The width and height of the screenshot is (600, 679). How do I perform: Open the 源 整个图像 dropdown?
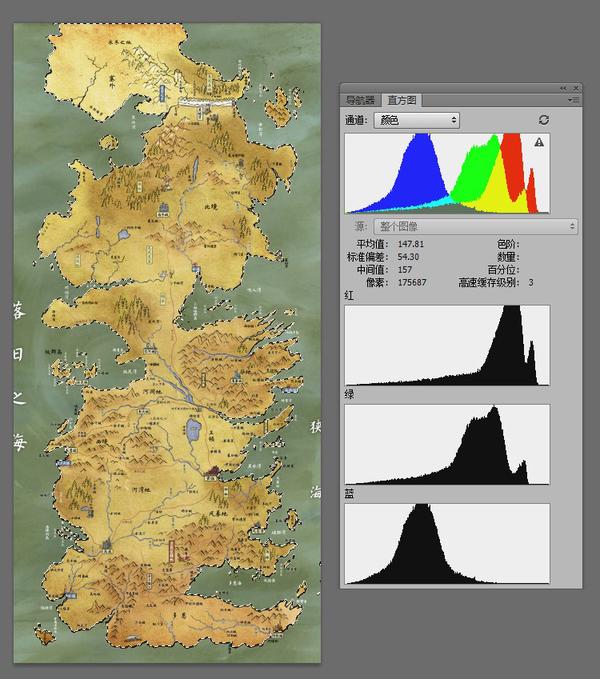(x=475, y=226)
